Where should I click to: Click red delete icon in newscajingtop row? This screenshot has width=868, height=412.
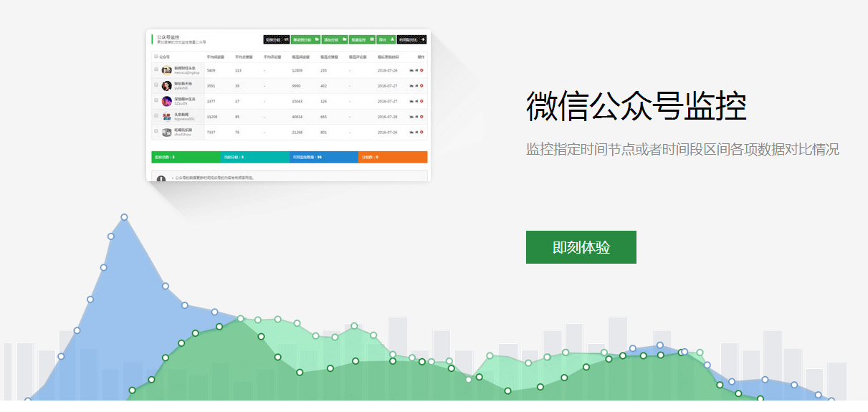pos(421,70)
